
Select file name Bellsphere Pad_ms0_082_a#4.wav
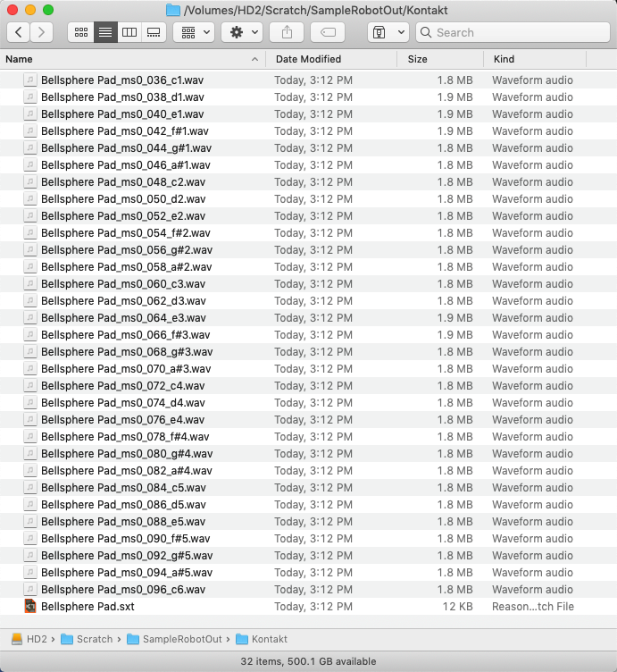point(126,471)
